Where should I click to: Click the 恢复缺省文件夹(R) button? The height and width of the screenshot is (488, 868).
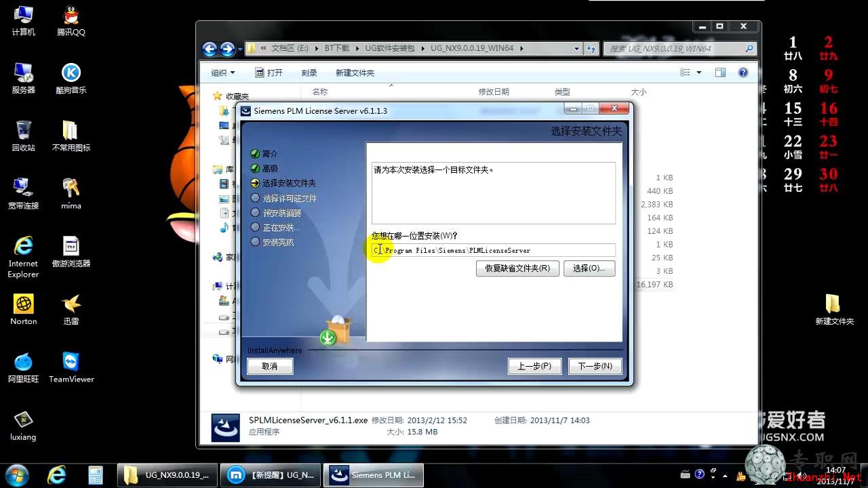(x=517, y=268)
